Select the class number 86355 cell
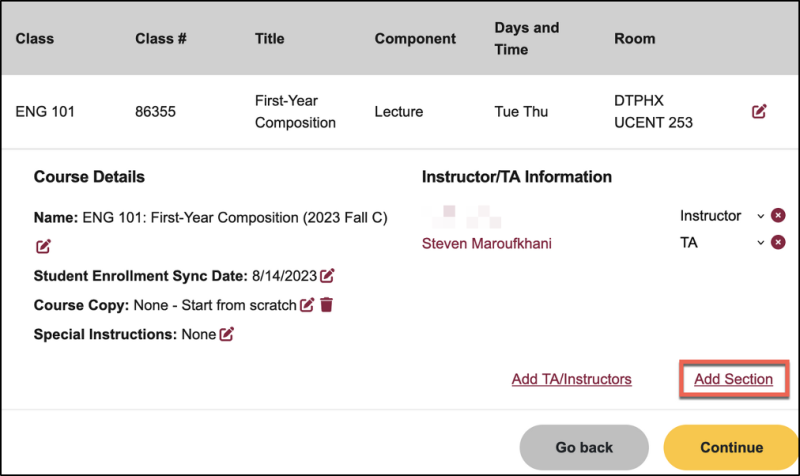This screenshot has width=800, height=476. coord(155,112)
